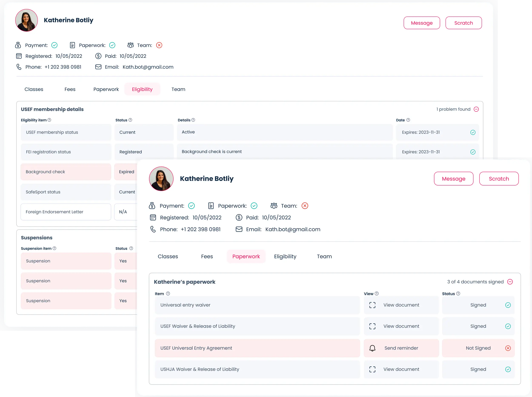Click help icon next to Eligibility item header
Viewport: 532px width, 397px height.
pos(49,120)
